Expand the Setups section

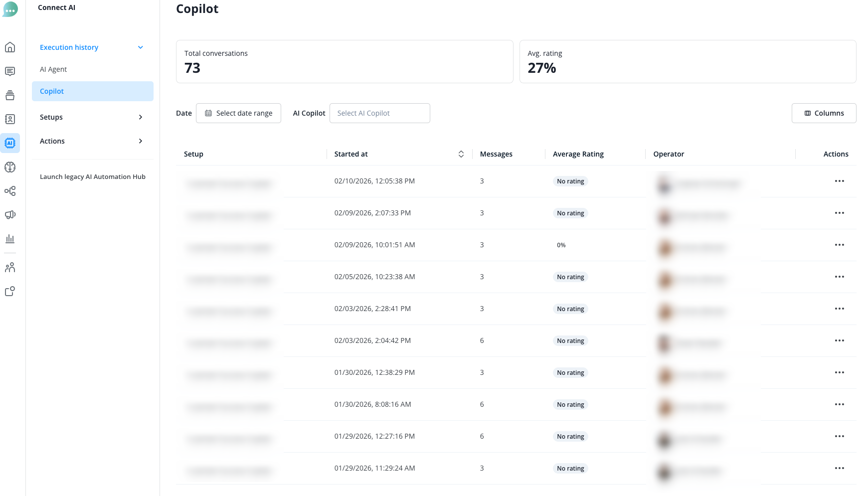92,117
